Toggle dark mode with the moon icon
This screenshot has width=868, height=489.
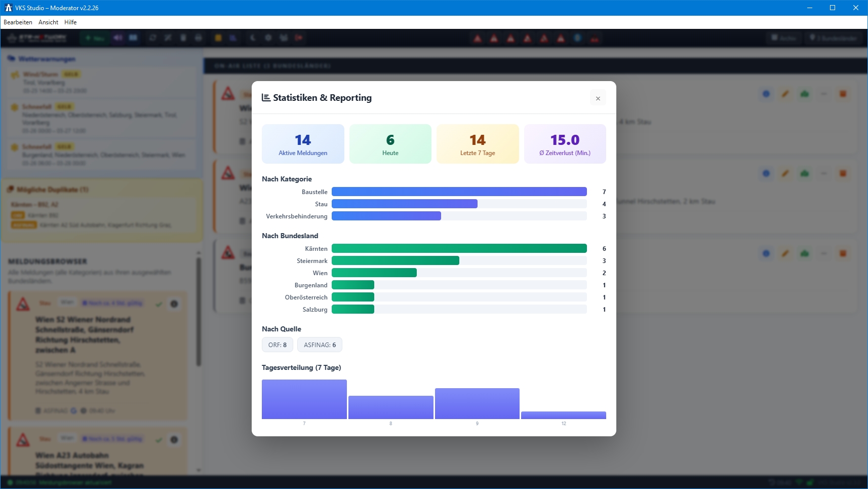coord(253,38)
